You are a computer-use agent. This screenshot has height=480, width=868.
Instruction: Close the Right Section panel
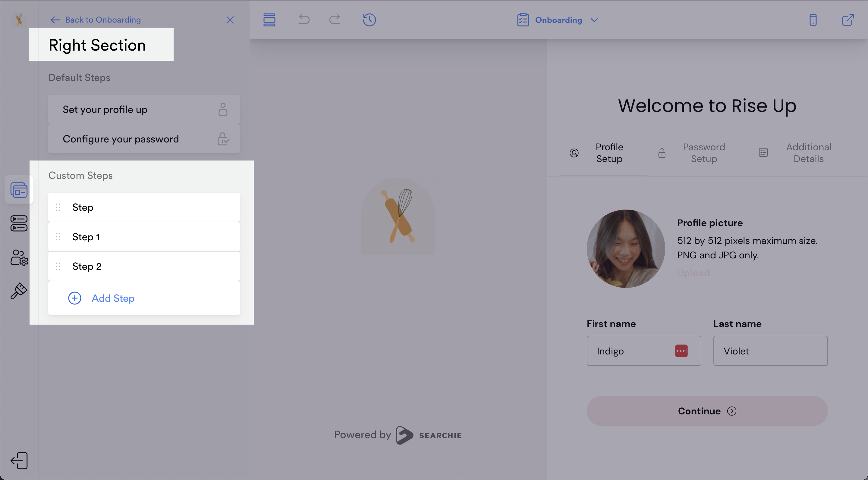(x=230, y=20)
